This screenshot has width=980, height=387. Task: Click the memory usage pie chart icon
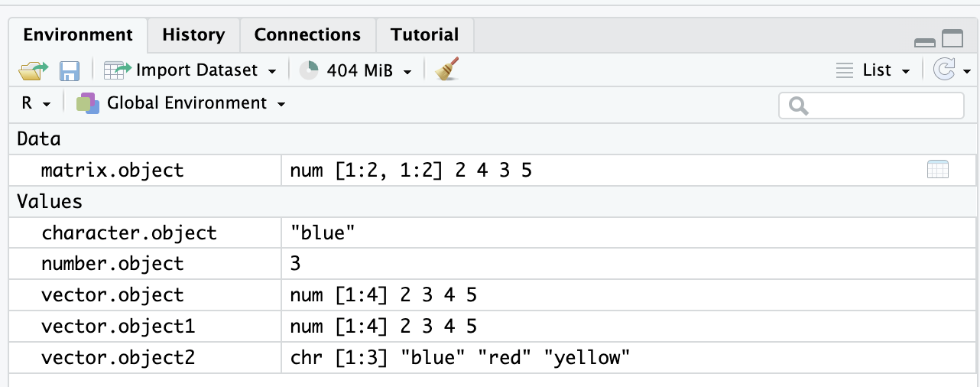coord(309,70)
